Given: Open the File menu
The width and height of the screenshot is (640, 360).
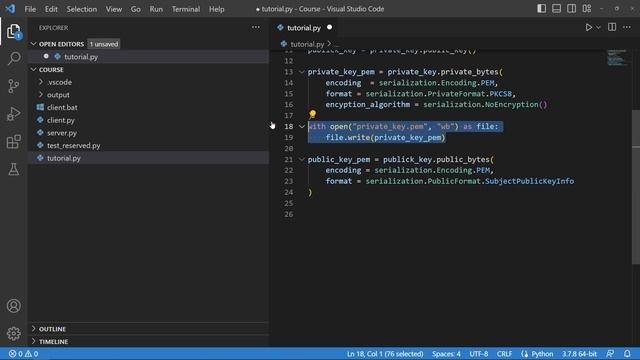Looking at the screenshot, I should [x=30, y=9].
